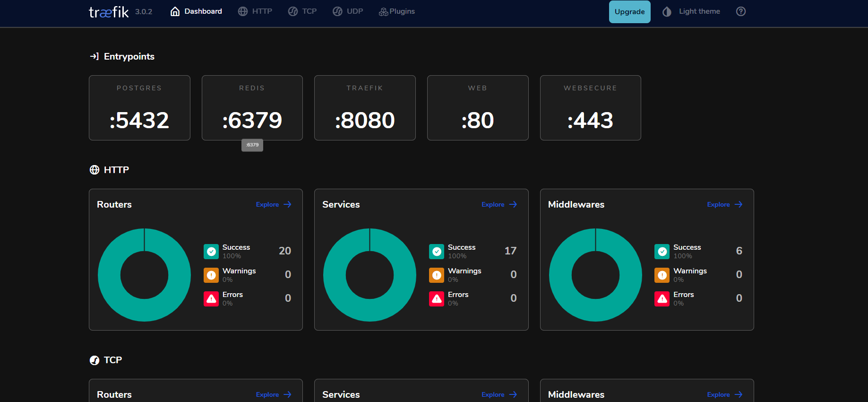Click the Entrypoints arrow icon
The width and height of the screenshot is (868, 402).
click(94, 56)
